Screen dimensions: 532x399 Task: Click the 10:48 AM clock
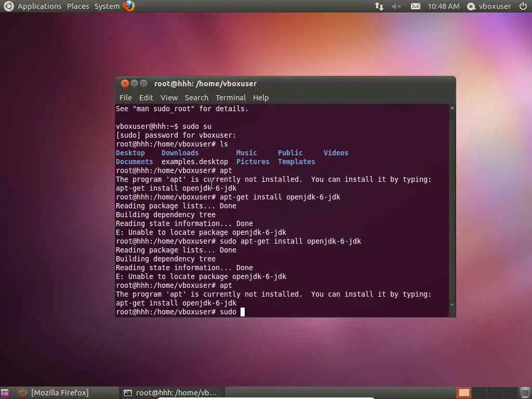tap(444, 6)
